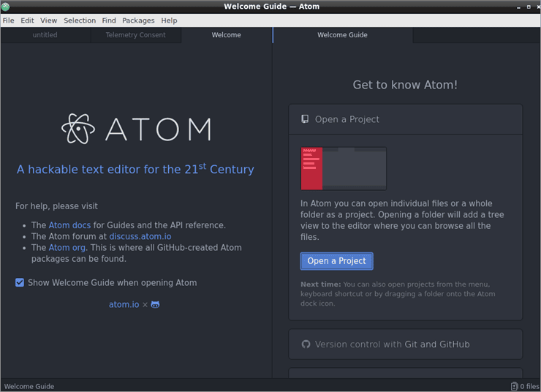Follow the Atom docs link
The image size is (541, 392).
tap(69, 225)
